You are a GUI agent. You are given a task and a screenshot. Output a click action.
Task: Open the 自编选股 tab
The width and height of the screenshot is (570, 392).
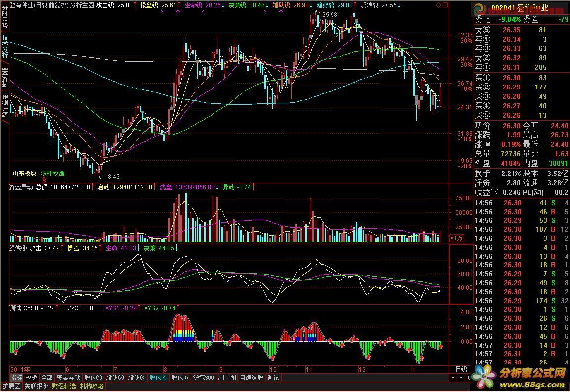[x=251, y=378]
